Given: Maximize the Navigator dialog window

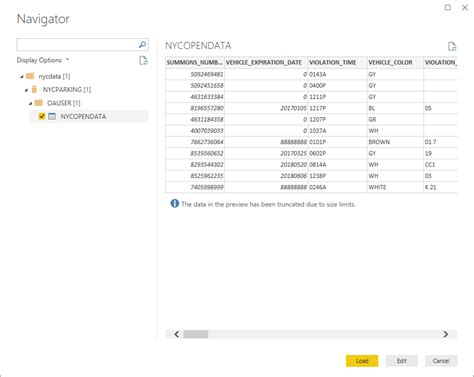Looking at the screenshot, I should point(448,7).
